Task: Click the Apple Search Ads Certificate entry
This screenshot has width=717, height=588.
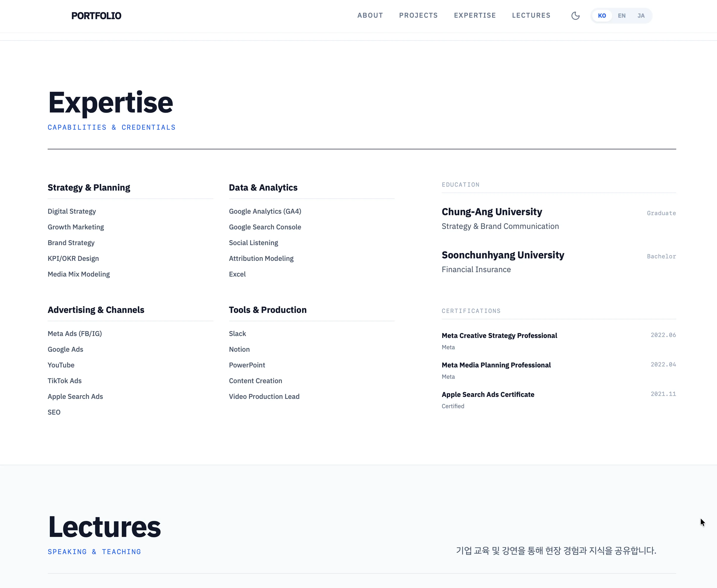Action: pyautogui.click(x=488, y=394)
